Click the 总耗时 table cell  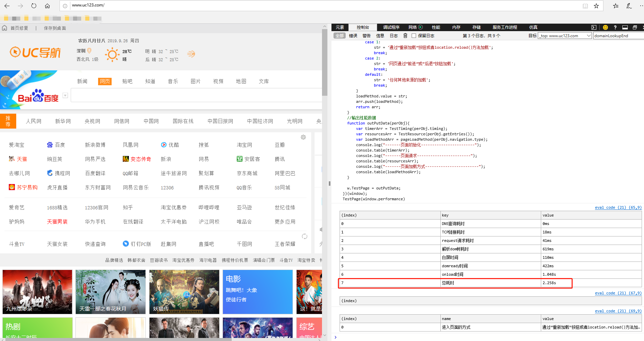click(x=490, y=283)
